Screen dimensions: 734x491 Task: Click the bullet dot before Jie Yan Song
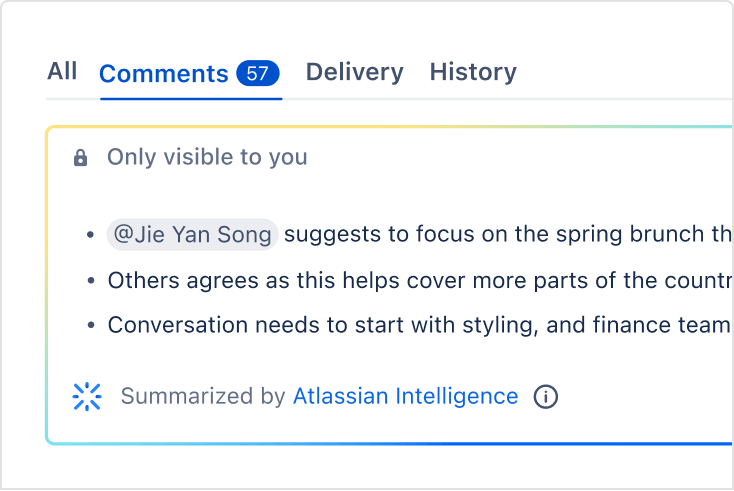coord(92,236)
